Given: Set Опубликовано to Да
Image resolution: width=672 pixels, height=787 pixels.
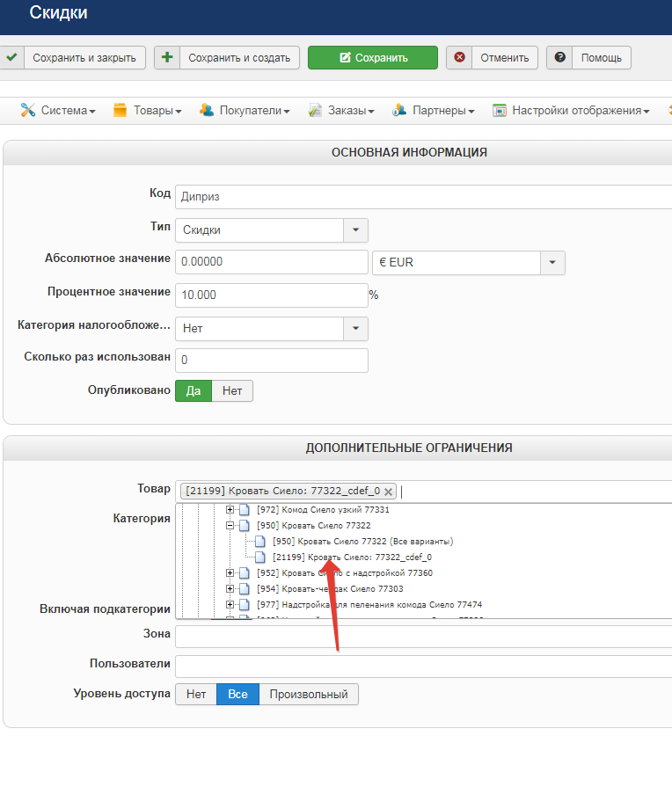Looking at the screenshot, I should coord(194,390).
